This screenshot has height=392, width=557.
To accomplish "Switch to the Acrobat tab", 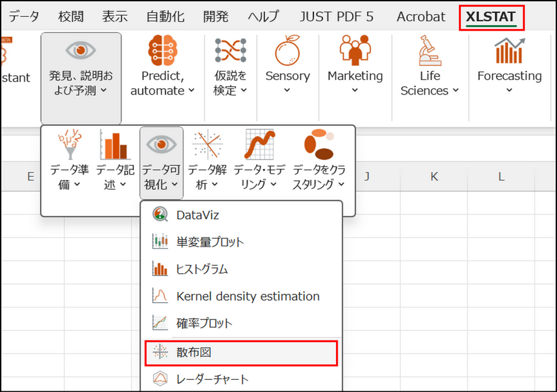I will [x=421, y=17].
